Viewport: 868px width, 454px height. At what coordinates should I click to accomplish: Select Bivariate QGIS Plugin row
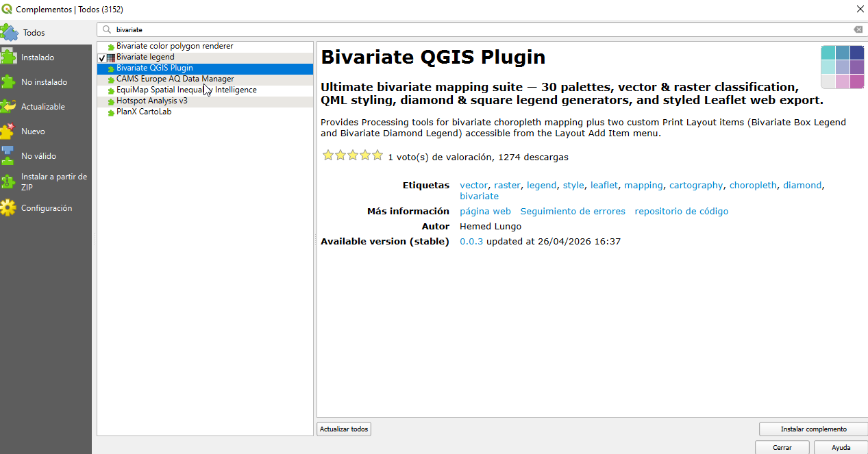click(x=205, y=68)
